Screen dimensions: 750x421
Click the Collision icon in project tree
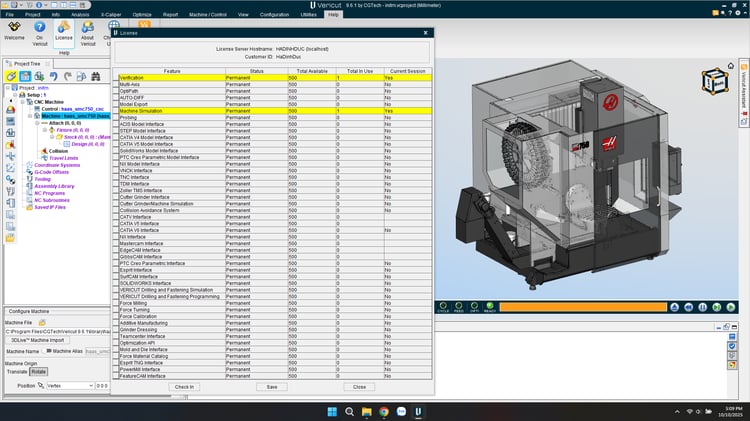(x=44, y=151)
